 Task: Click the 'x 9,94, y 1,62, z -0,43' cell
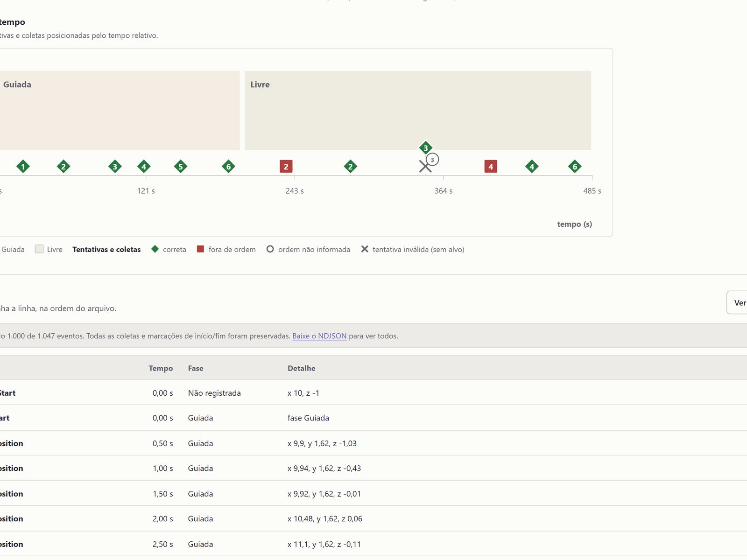click(x=324, y=468)
